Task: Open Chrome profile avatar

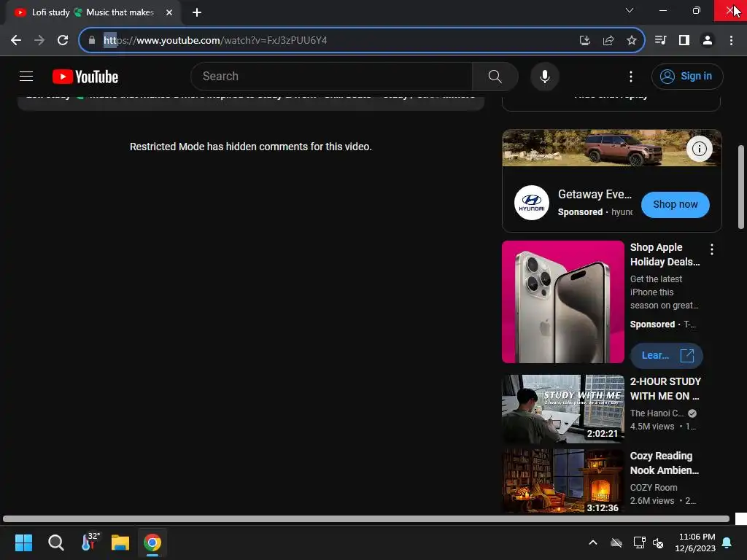Action: 708,40
